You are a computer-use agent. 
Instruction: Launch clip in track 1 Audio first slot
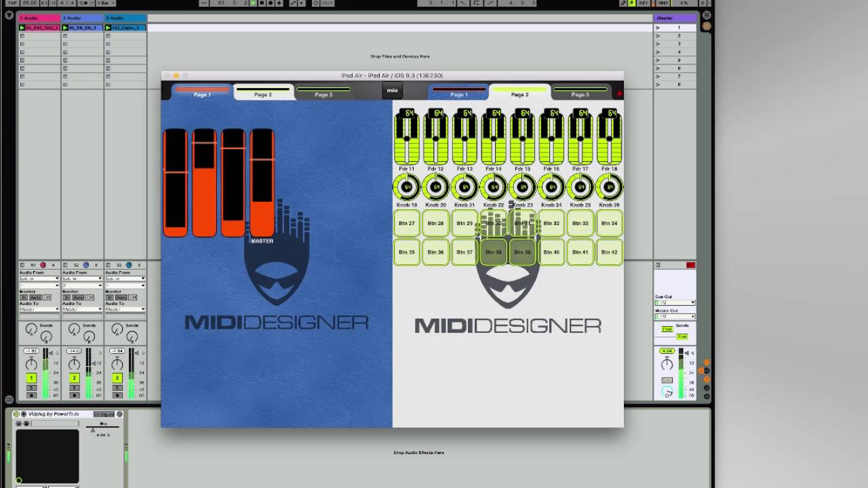(22, 28)
